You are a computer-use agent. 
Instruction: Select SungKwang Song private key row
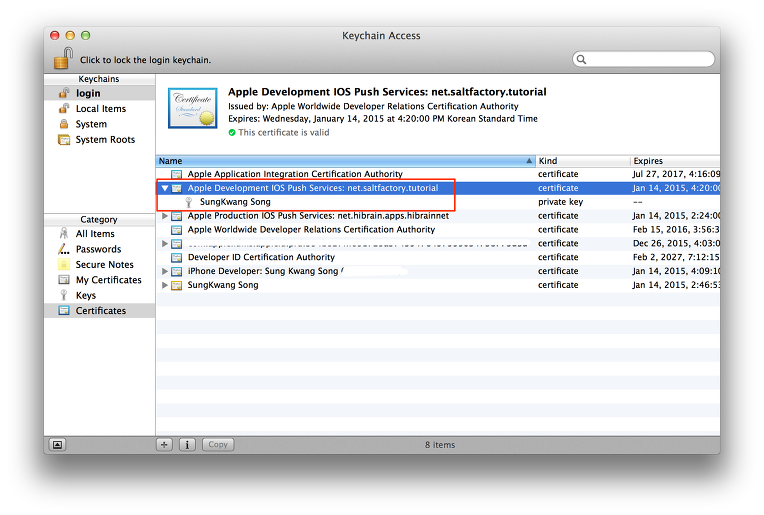[x=438, y=202]
